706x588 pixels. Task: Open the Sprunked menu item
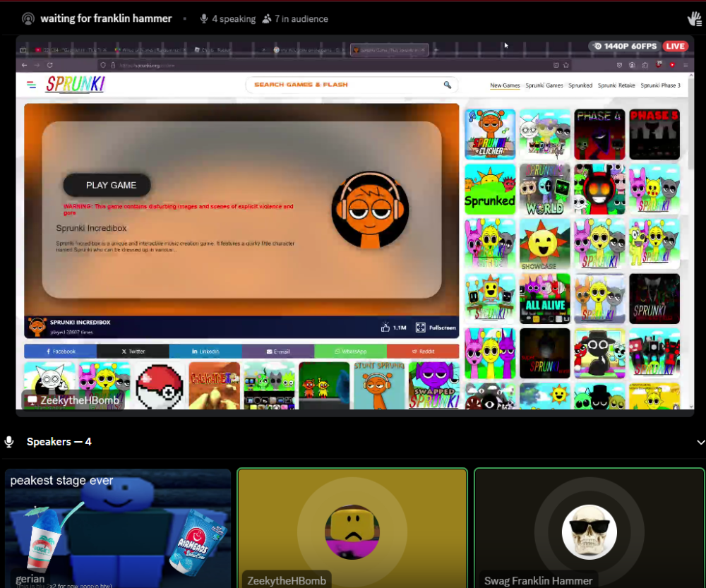(x=580, y=85)
